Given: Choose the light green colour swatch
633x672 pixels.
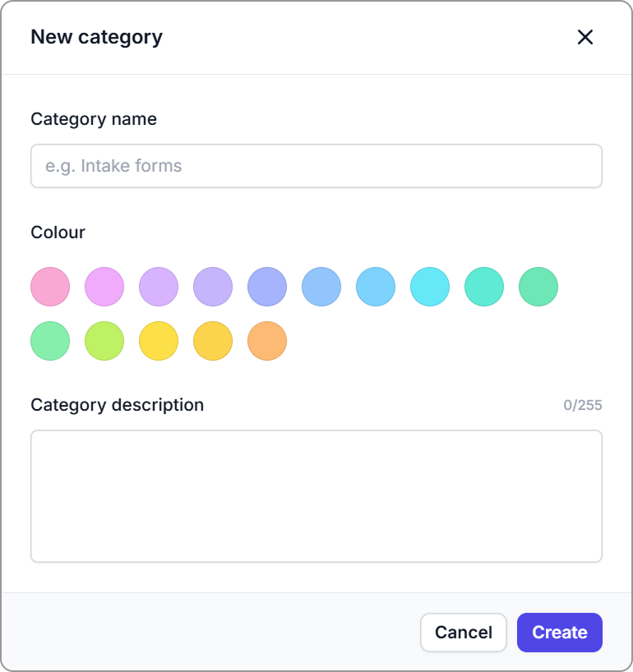Looking at the screenshot, I should coord(50,341).
